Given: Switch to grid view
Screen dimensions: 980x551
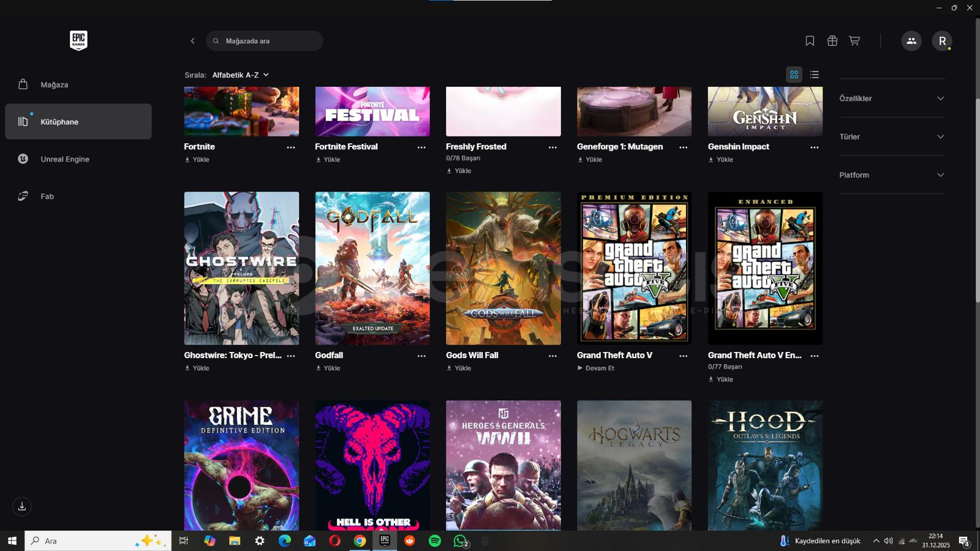Looking at the screenshot, I should click(x=794, y=75).
